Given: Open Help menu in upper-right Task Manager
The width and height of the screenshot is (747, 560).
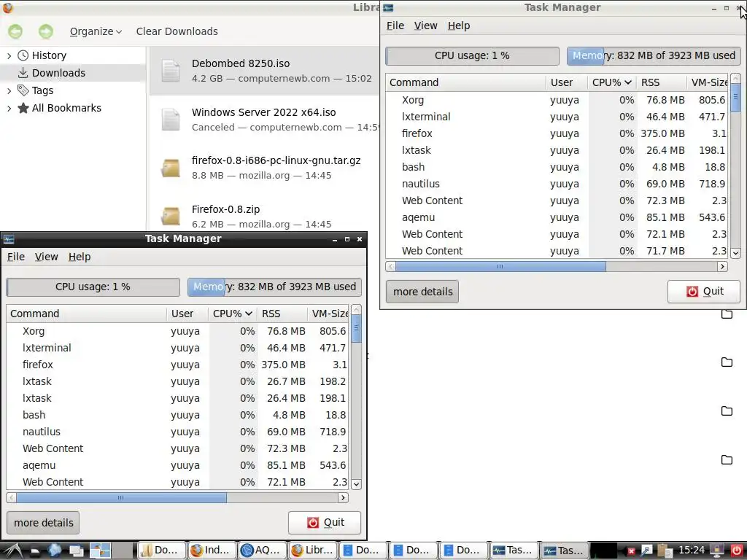Looking at the screenshot, I should point(459,26).
